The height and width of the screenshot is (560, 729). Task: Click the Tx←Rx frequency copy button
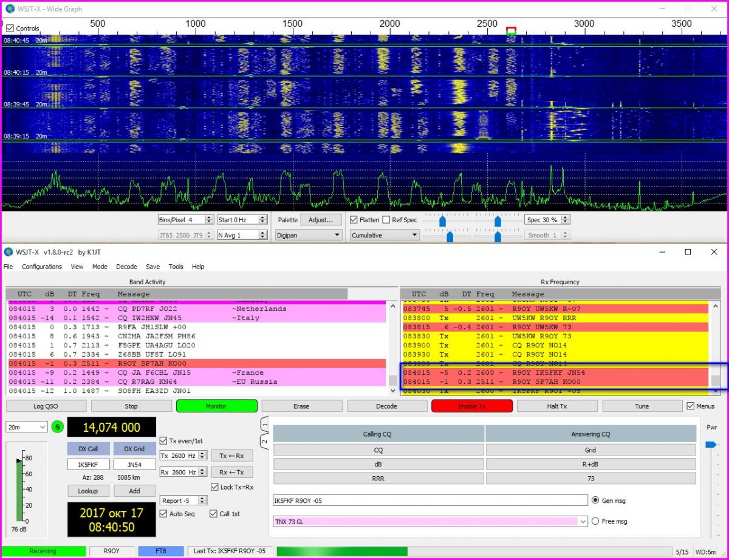pyautogui.click(x=232, y=456)
